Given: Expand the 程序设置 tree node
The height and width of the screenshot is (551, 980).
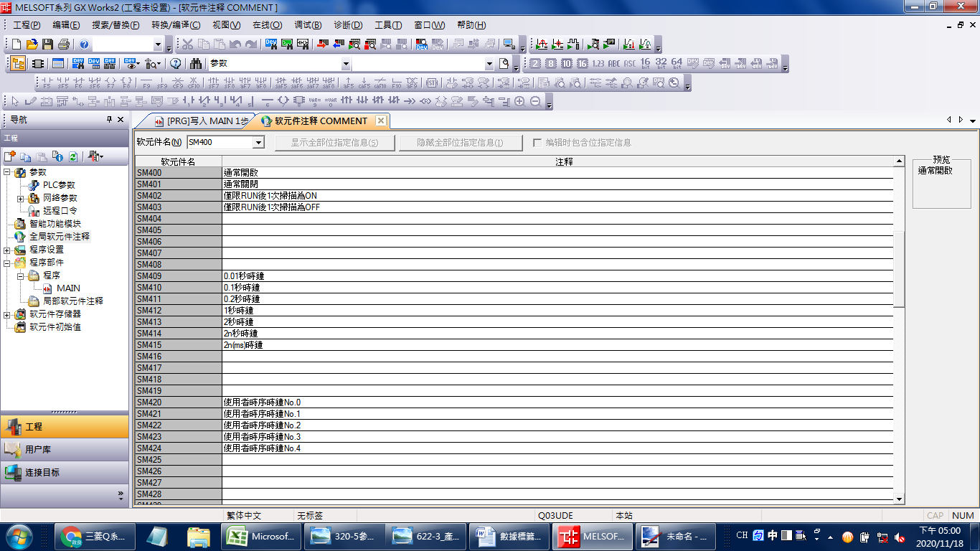Looking at the screenshot, I should [7, 250].
